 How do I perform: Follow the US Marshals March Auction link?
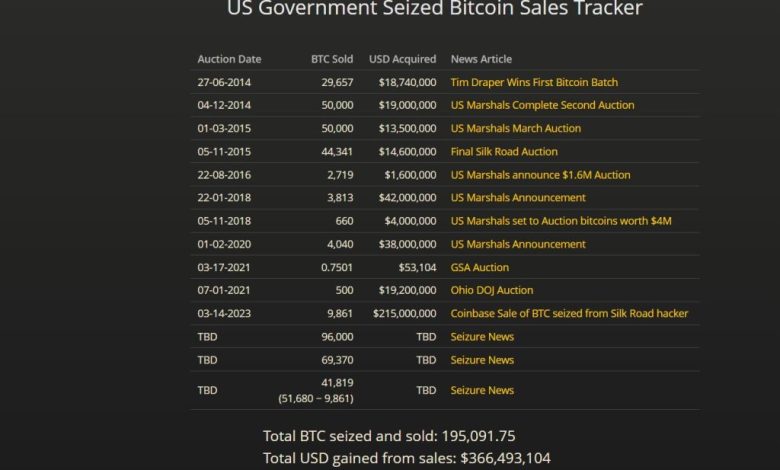tap(515, 128)
